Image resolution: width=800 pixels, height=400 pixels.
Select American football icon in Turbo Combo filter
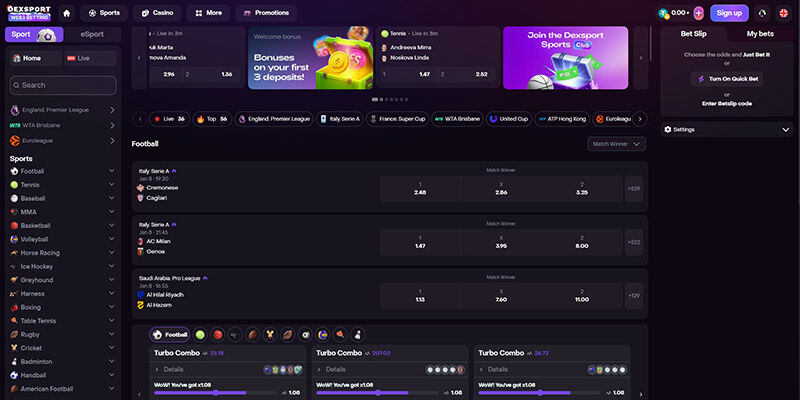coord(253,335)
